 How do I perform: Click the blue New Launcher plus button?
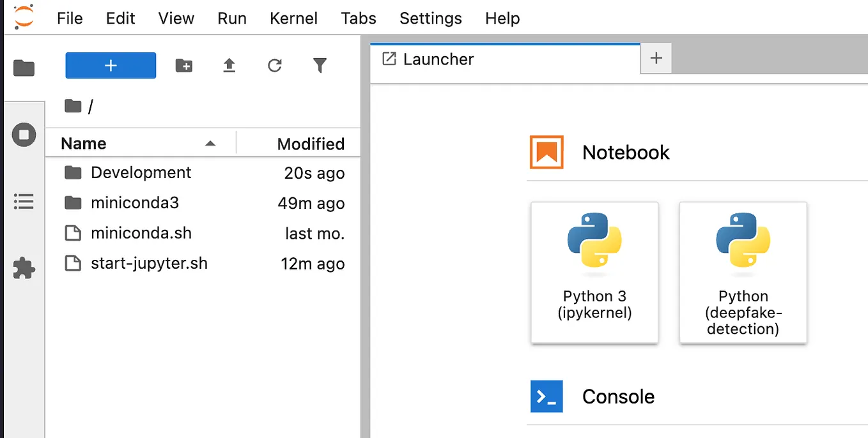111,65
